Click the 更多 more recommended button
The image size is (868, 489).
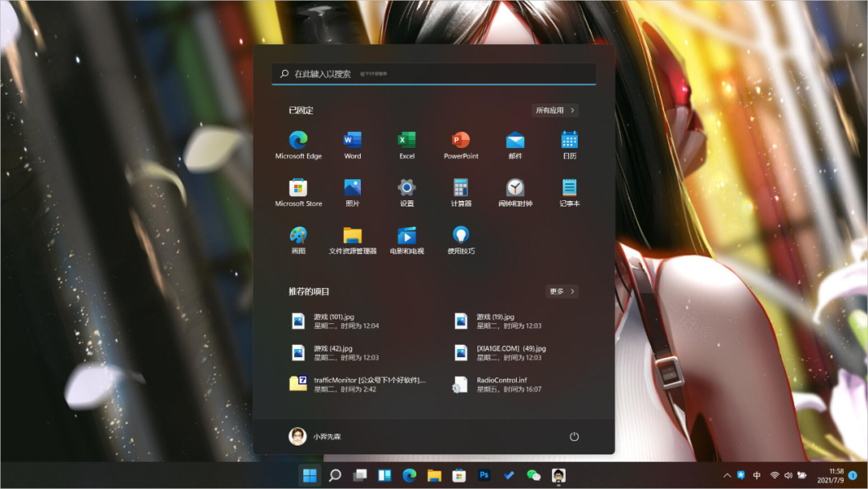(562, 291)
